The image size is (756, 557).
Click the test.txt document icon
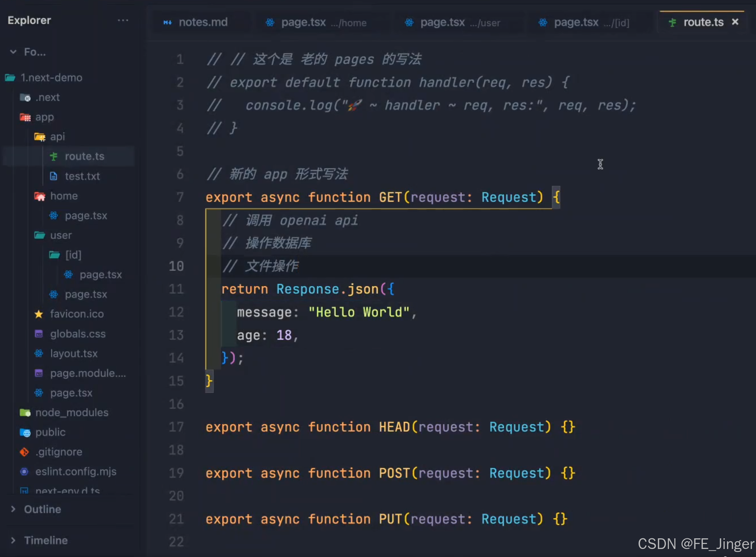tap(53, 176)
